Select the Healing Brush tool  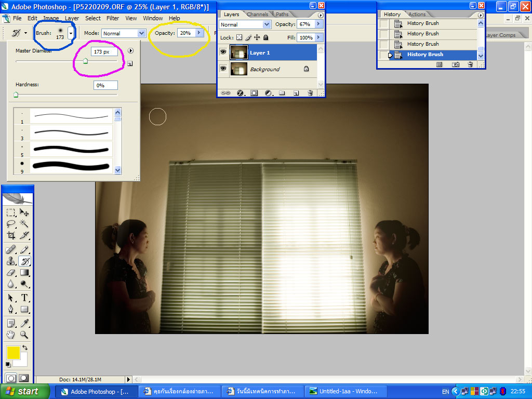click(11, 249)
